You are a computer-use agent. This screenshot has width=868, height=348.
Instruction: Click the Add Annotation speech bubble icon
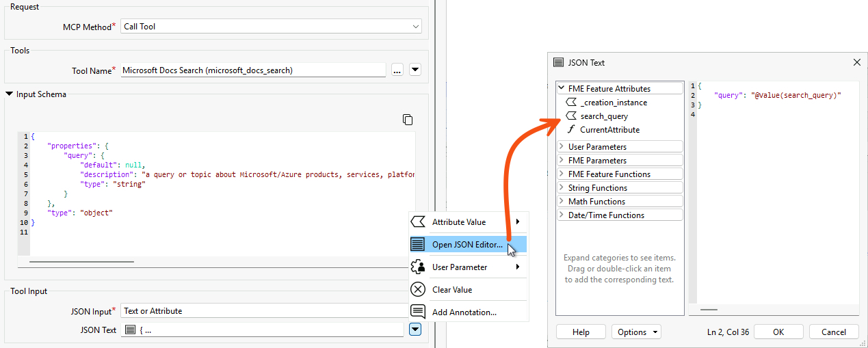pos(418,312)
